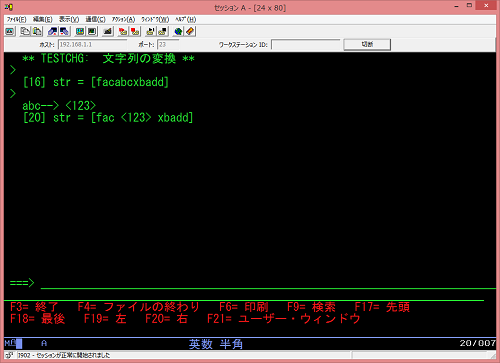Click the Receive file from host icon

point(64,32)
